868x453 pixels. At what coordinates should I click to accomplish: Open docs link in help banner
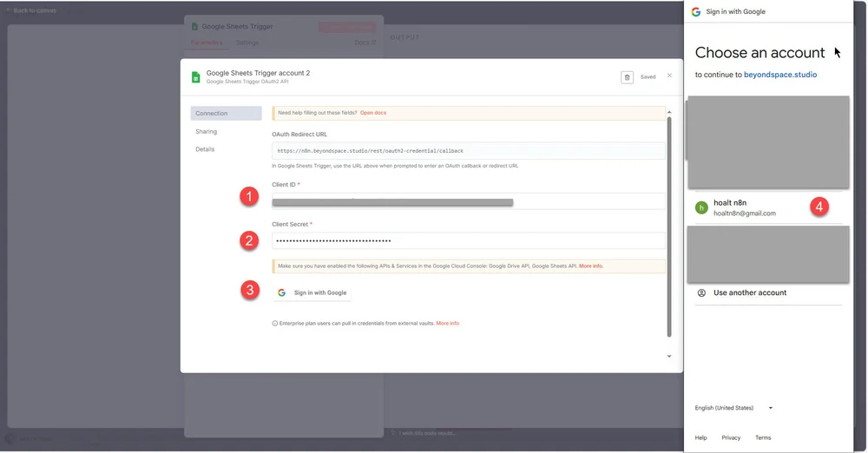[x=373, y=113]
